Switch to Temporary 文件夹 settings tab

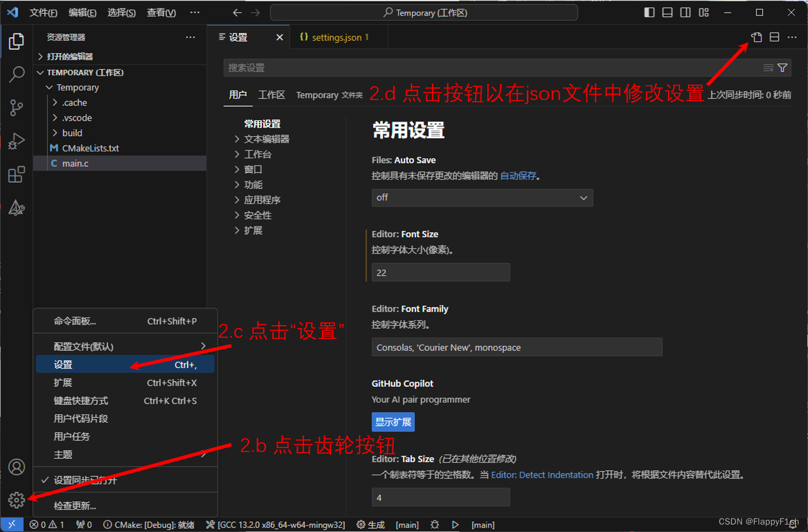[x=329, y=95]
